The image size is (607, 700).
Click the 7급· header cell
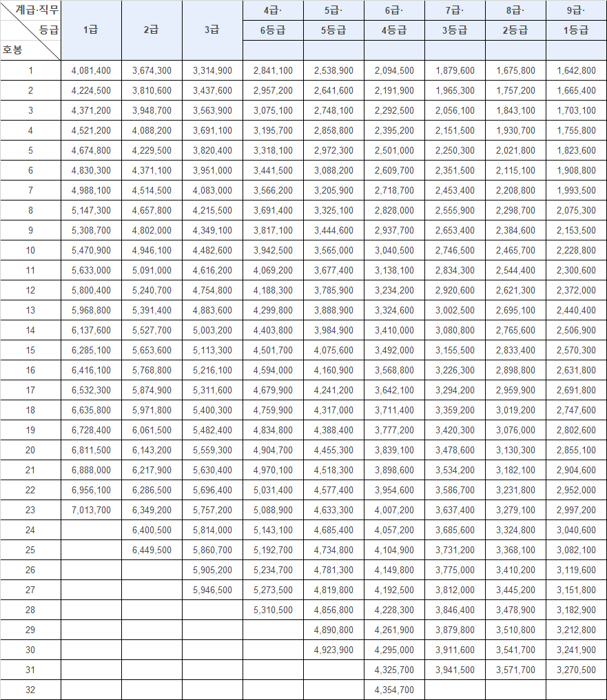click(455, 10)
